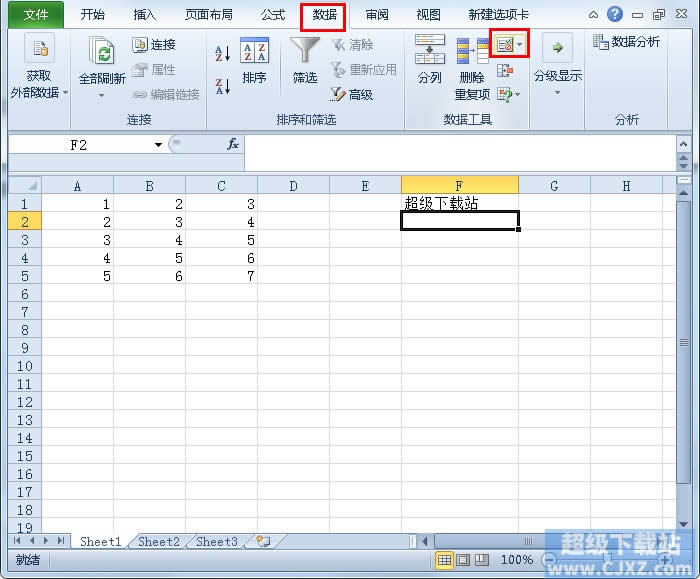Open the 文件 (File) tab
The width and height of the screenshot is (700, 579).
point(36,15)
